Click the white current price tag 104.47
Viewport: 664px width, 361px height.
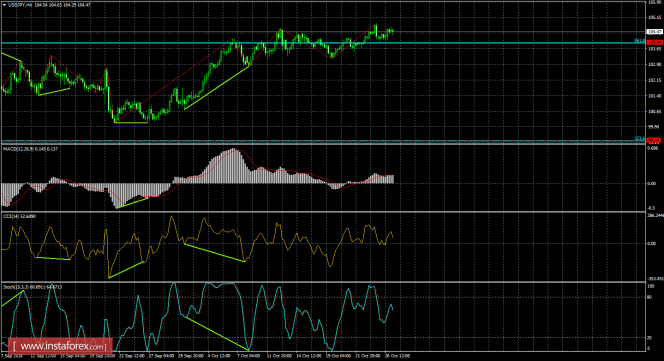(x=655, y=32)
